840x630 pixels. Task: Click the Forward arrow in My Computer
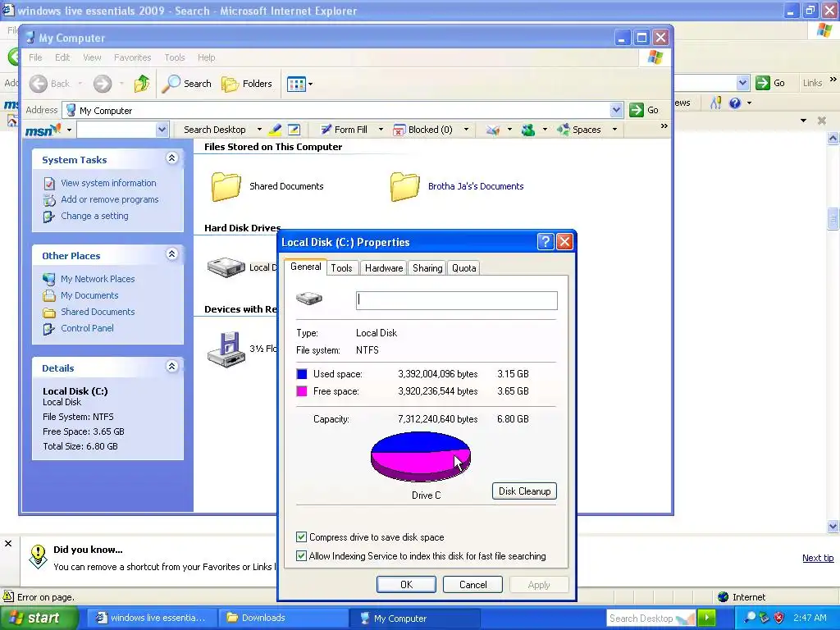[x=103, y=84]
